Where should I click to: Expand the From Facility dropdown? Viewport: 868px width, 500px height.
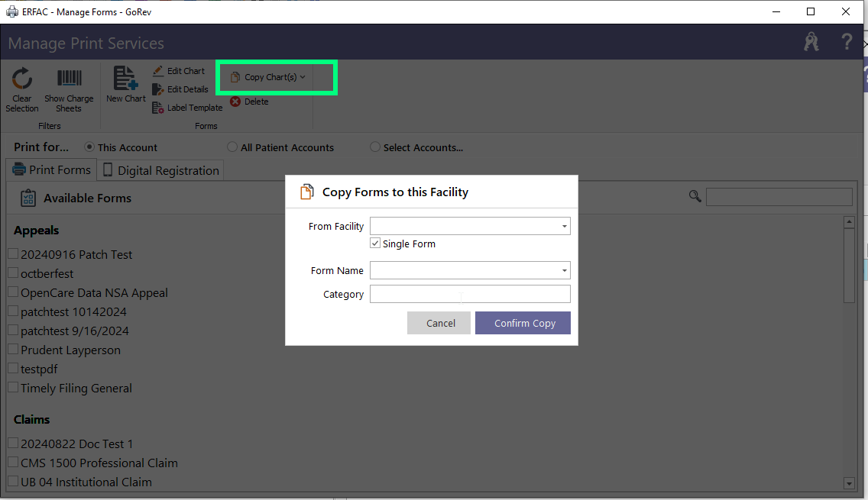coord(564,226)
